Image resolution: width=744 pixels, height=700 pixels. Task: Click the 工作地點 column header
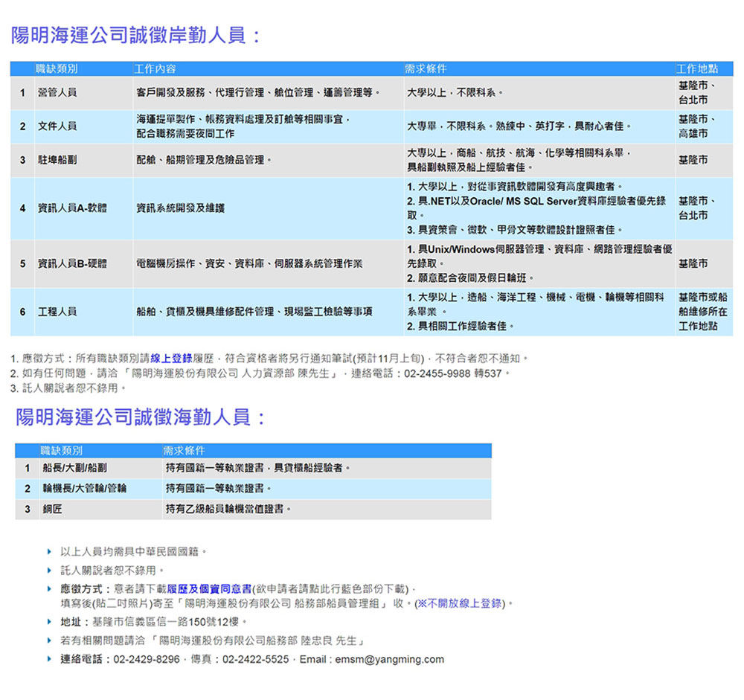697,69
